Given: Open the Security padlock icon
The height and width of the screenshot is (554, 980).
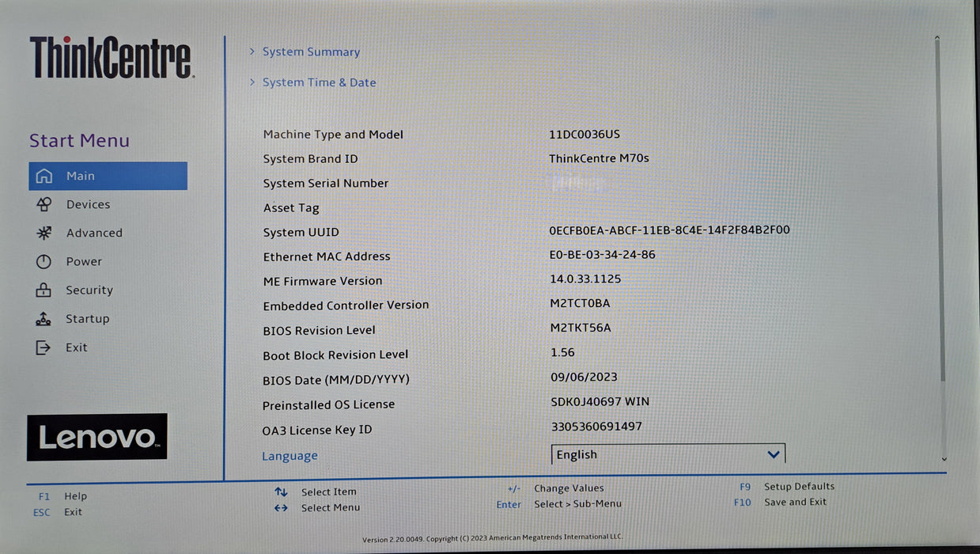Looking at the screenshot, I should point(44,290).
